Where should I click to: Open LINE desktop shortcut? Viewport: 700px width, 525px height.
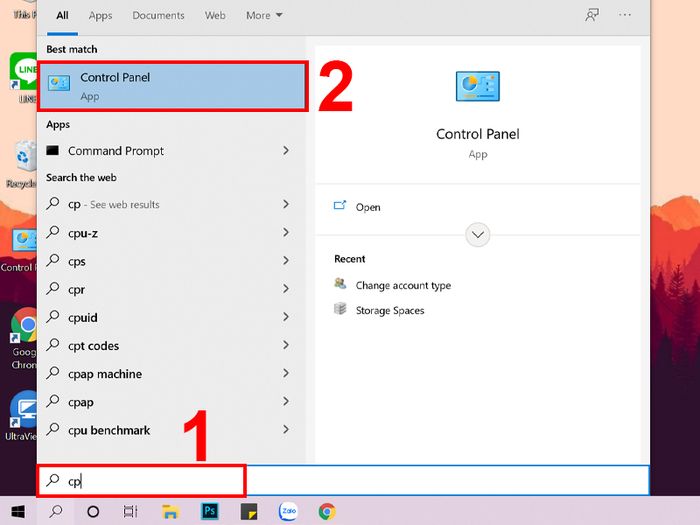pyautogui.click(x=22, y=77)
